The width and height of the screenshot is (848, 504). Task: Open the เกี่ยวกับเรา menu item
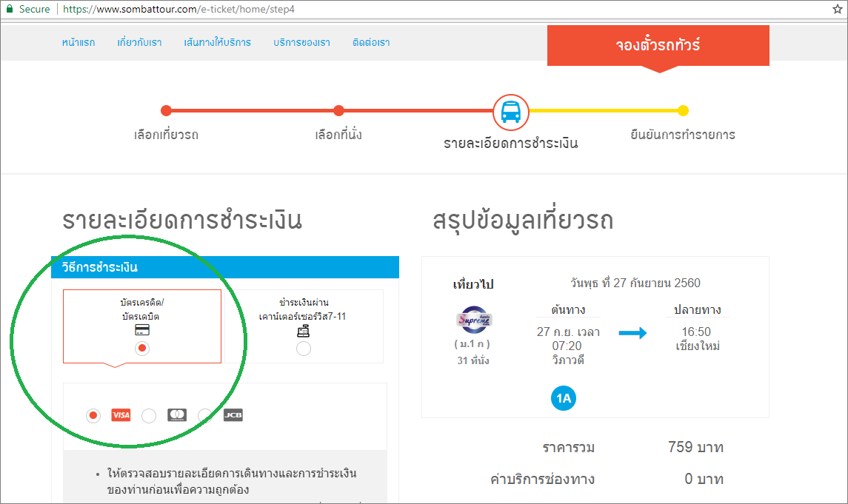[139, 42]
